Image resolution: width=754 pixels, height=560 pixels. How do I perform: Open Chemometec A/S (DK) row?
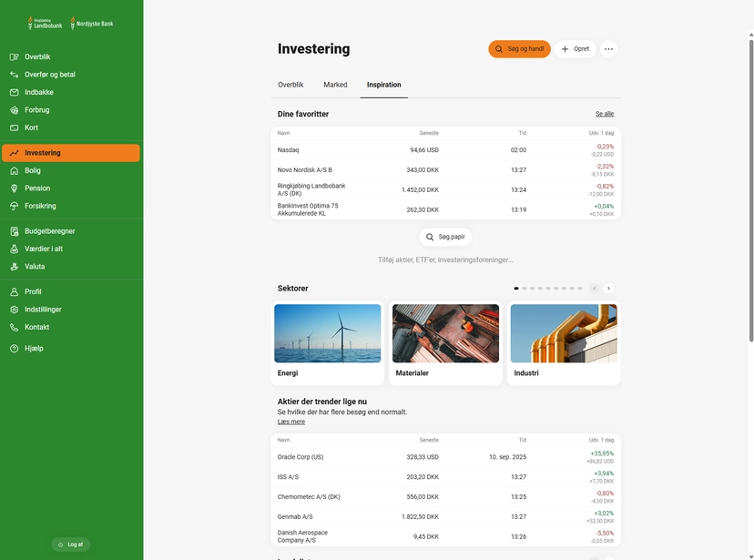[x=446, y=497]
